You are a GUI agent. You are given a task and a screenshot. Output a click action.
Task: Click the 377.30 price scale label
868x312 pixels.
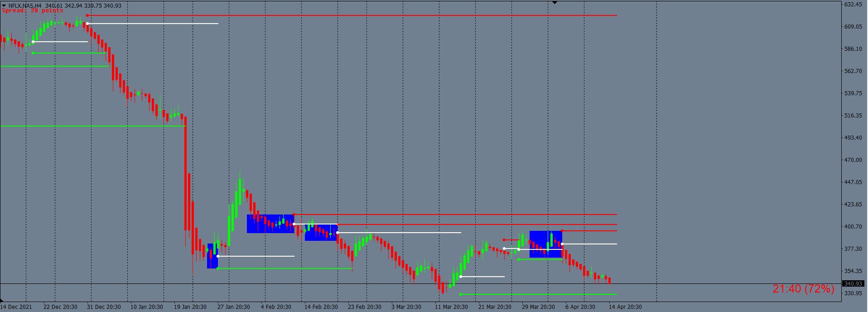point(853,249)
